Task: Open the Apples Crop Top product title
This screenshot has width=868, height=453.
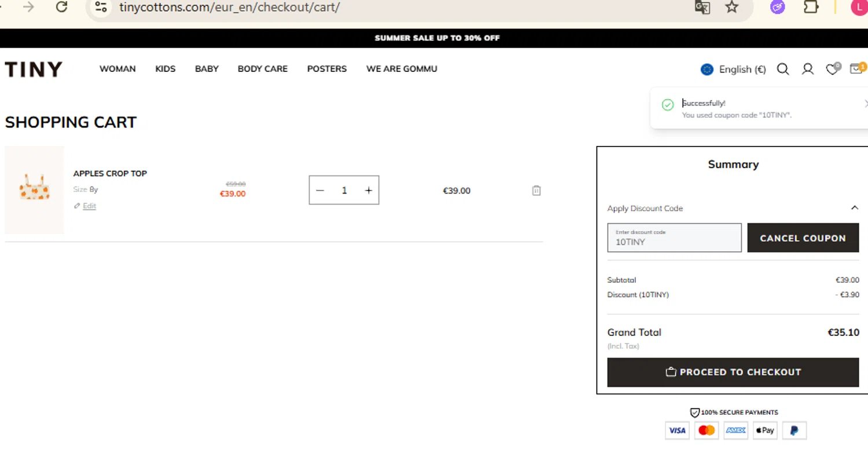Action: coord(110,173)
